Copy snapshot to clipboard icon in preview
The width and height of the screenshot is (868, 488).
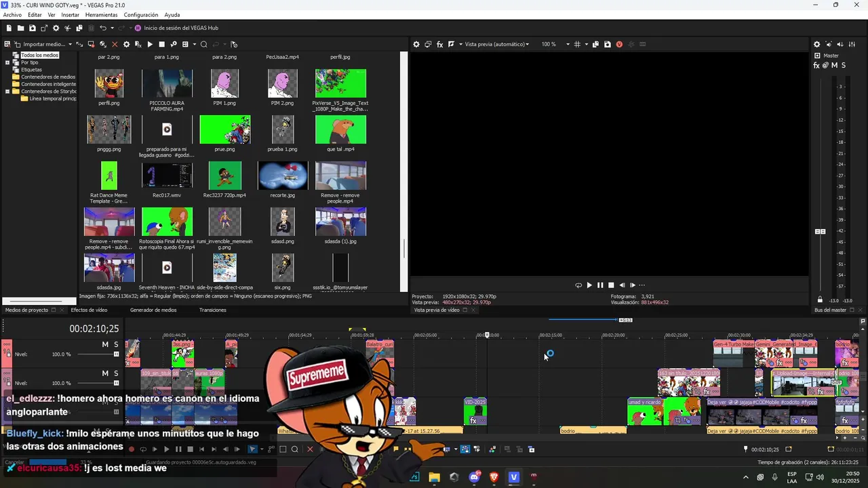tap(595, 44)
